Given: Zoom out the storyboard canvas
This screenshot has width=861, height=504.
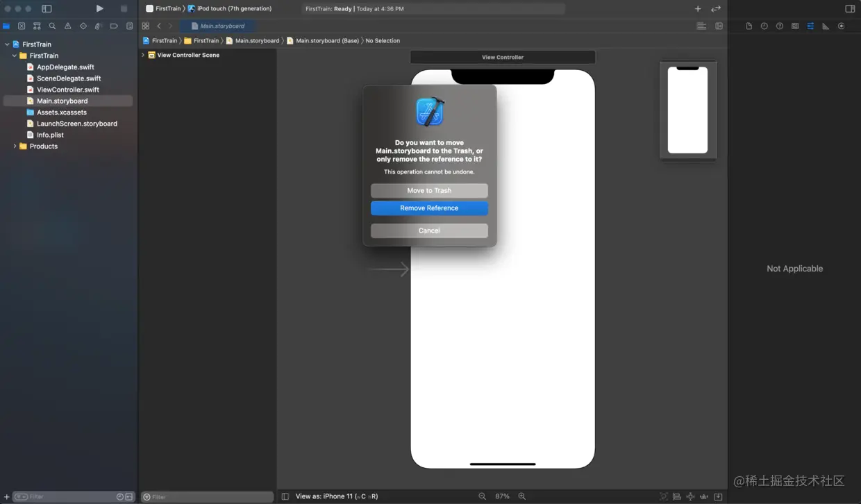Looking at the screenshot, I should pyautogui.click(x=482, y=496).
